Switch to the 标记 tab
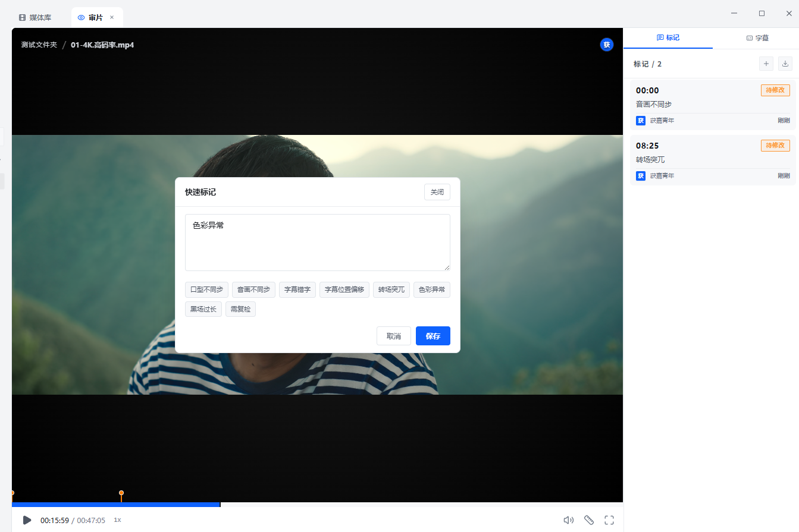 tap(668, 37)
